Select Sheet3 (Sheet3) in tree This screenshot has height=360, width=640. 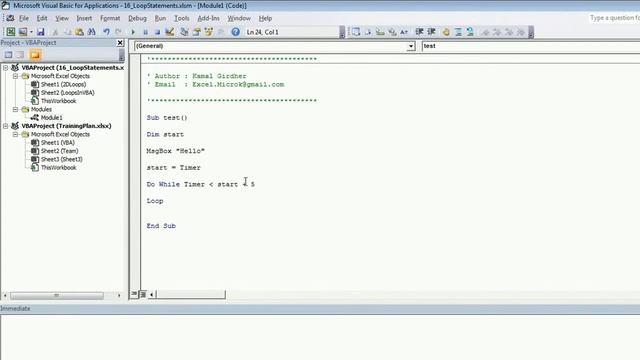(61, 159)
